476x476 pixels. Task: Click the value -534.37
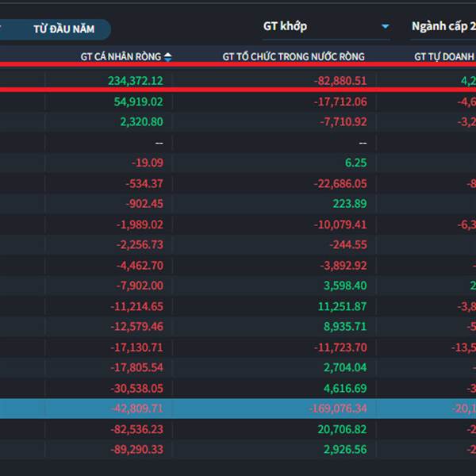(144, 184)
